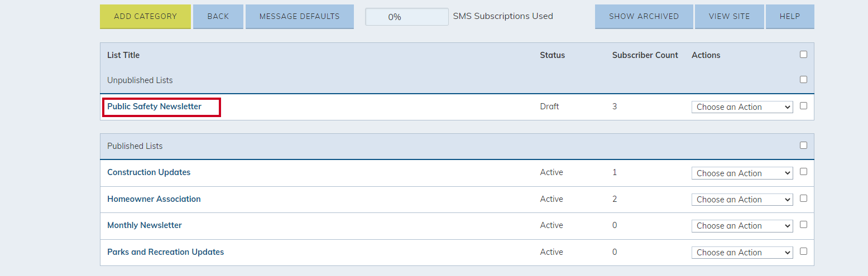Open the Homeowner Association list
Viewport: 868px width, 276px height.
coord(154,199)
